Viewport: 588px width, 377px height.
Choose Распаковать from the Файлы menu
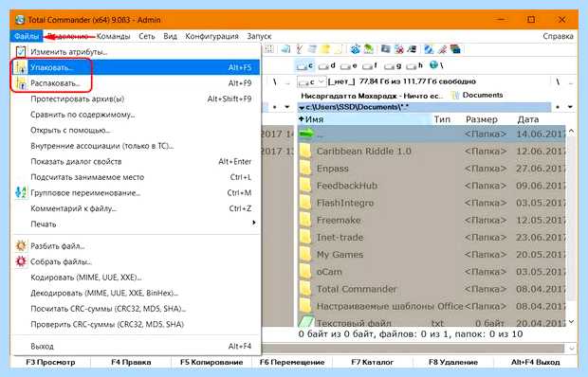pyautogui.click(x=137, y=83)
